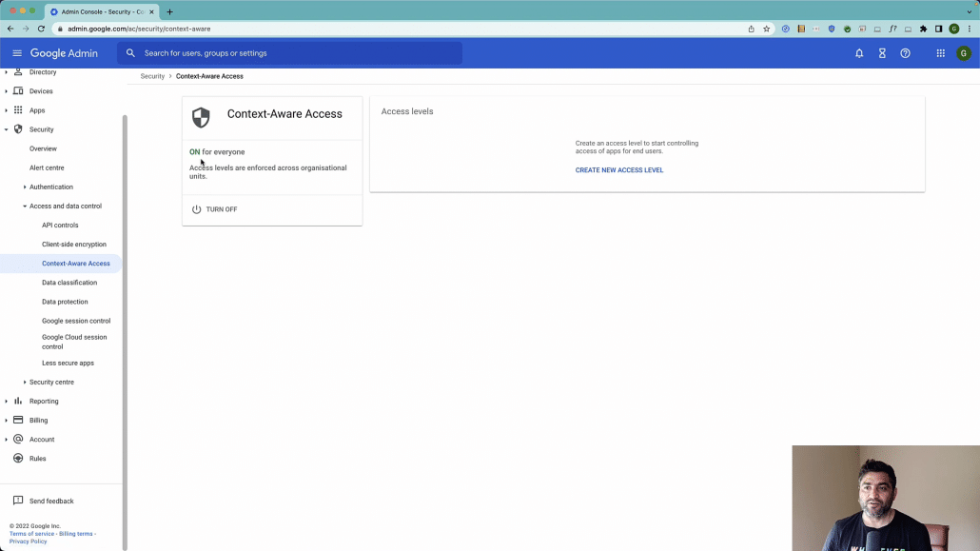Click the Send feedback icon
Viewport: 980px width, 551px height.
coord(18,501)
